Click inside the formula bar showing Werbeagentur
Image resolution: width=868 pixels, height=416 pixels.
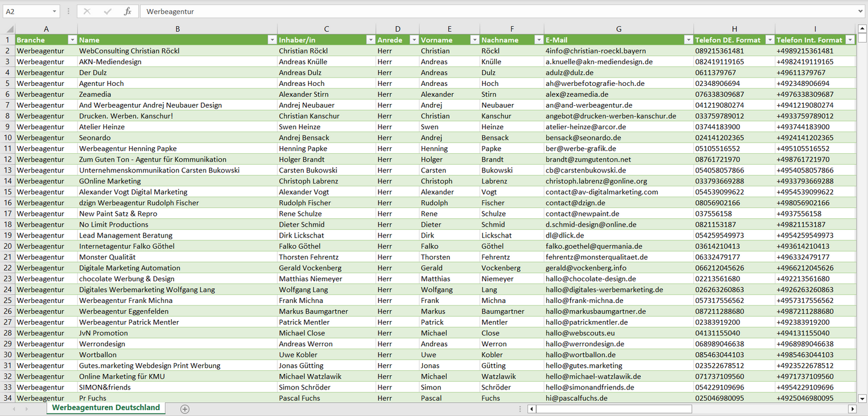coord(481,11)
